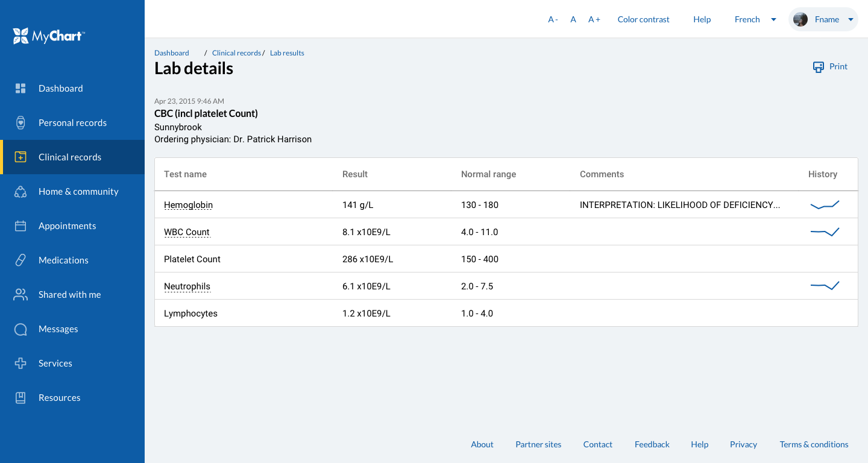The height and width of the screenshot is (463, 868).
Task: Increase text size with the A+ control
Action: tap(594, 19)
